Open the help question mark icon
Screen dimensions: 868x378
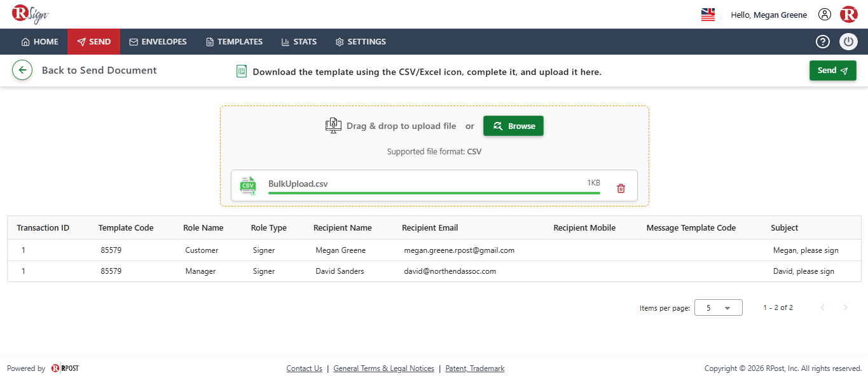click(x=823, y=42)
